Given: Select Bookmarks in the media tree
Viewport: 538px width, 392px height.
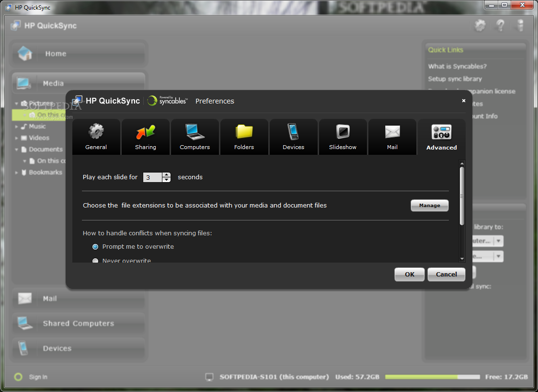Looking at the screenshot, I should (x=46, y=173).
